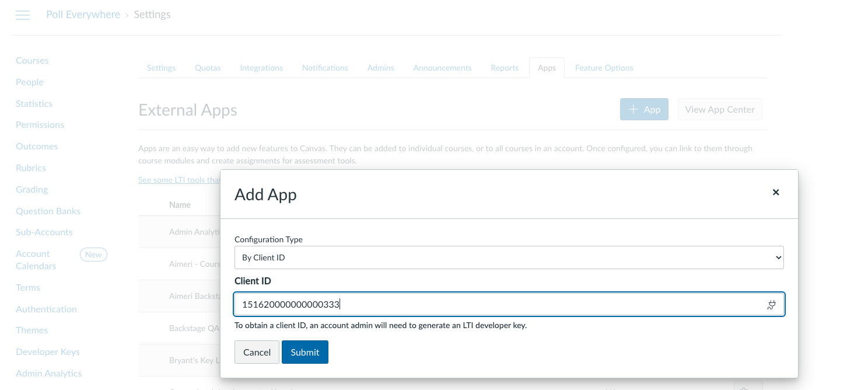
Task: Select the Apps tab
Action: click(x=547, y=68)
